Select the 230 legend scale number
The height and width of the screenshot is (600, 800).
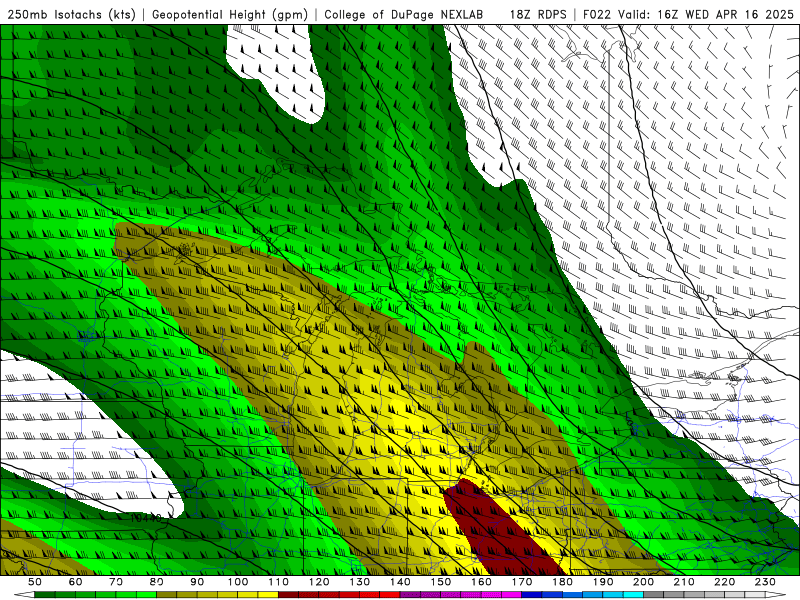765,582
